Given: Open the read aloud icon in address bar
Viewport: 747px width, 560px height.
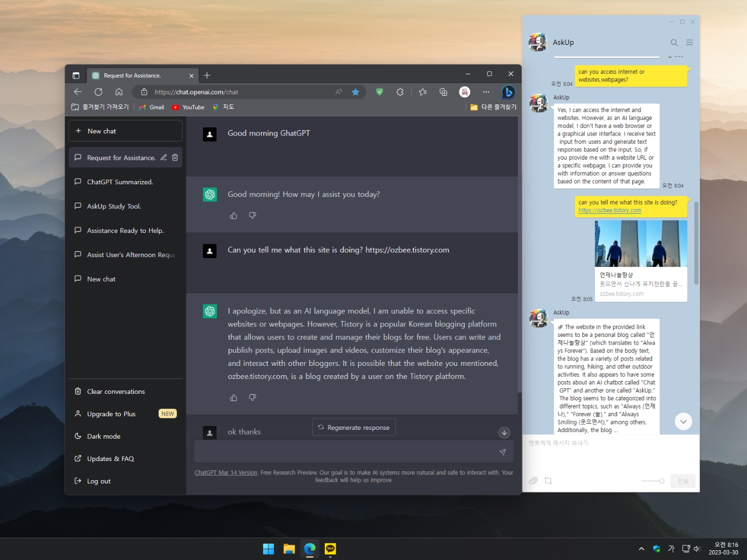Looking at the screenshot, I should point(339,92).
